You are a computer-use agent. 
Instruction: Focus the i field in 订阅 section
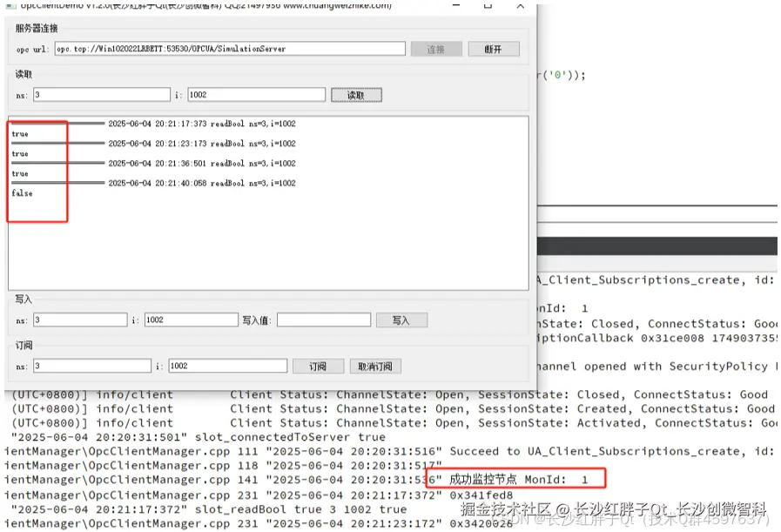click(227, 366)
